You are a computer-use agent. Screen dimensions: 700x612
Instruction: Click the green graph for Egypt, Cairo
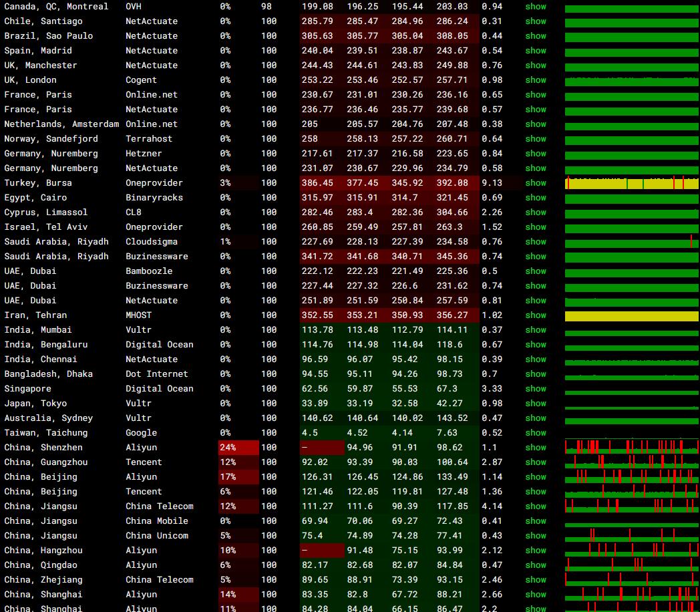(x=632, y=198)
